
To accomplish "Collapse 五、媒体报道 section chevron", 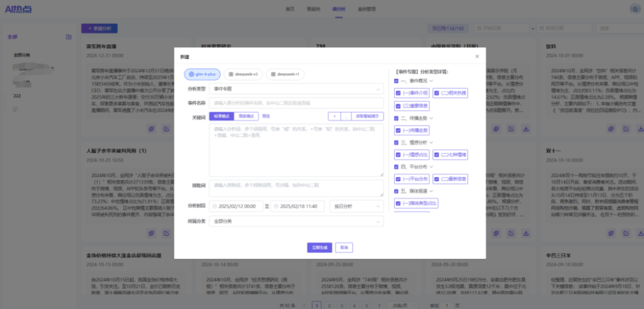I will (432, 191).
